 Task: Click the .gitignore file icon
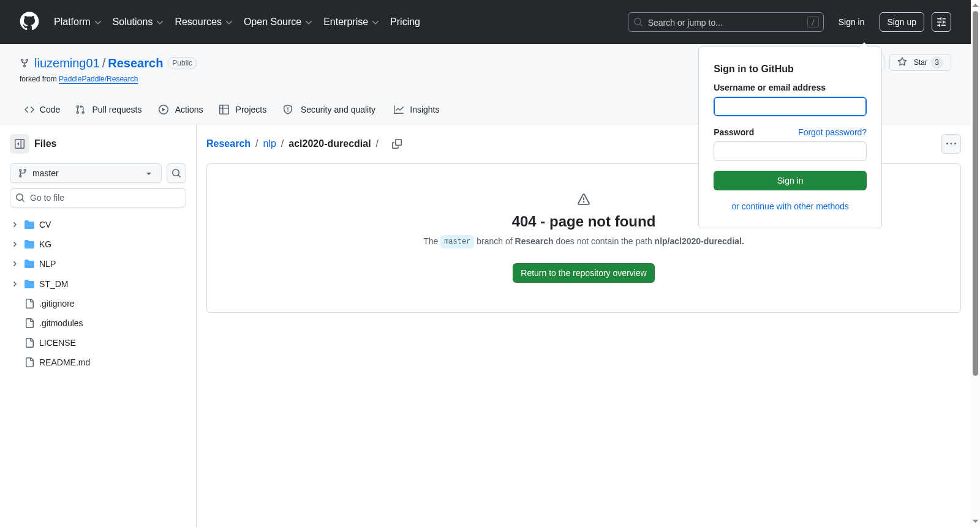[x=29, y=304]
